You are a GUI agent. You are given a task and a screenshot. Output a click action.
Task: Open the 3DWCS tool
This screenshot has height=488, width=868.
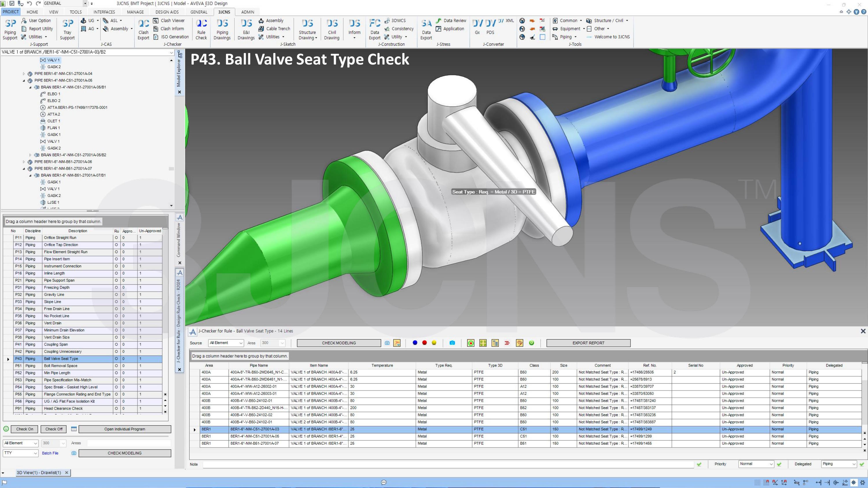(395, 21)
